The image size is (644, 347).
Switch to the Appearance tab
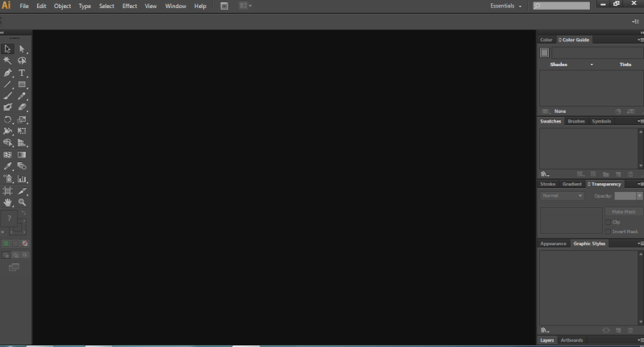[x=553, y=244]
